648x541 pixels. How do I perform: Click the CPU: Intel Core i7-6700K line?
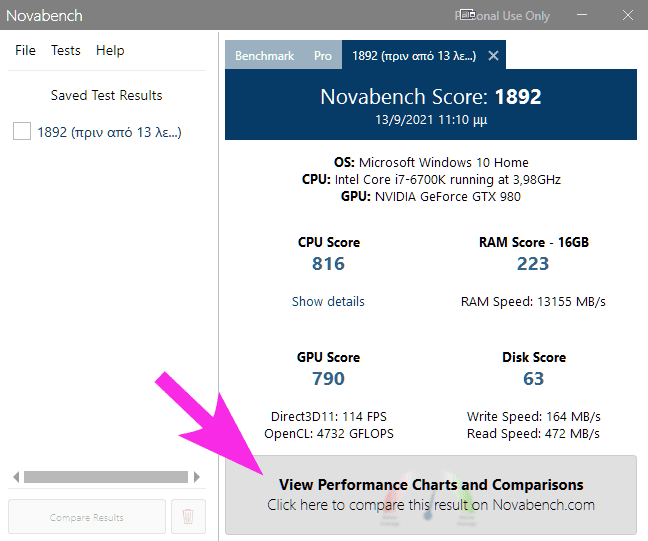[431, 179]
